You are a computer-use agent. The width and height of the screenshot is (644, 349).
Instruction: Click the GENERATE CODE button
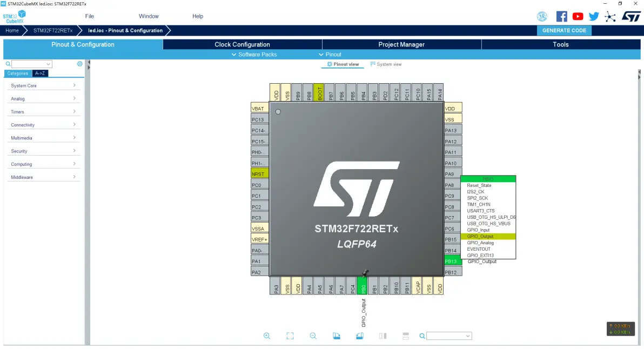(x=564, y=31)
